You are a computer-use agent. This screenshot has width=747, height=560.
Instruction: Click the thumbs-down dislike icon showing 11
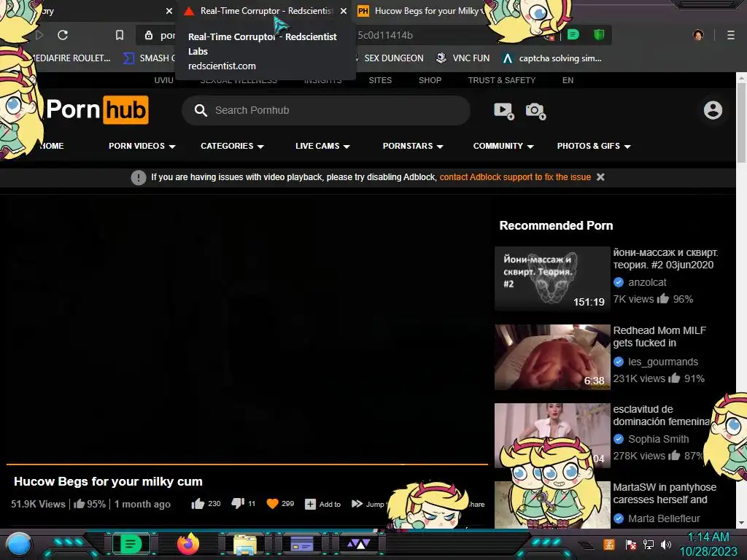[x=238, y=504]
